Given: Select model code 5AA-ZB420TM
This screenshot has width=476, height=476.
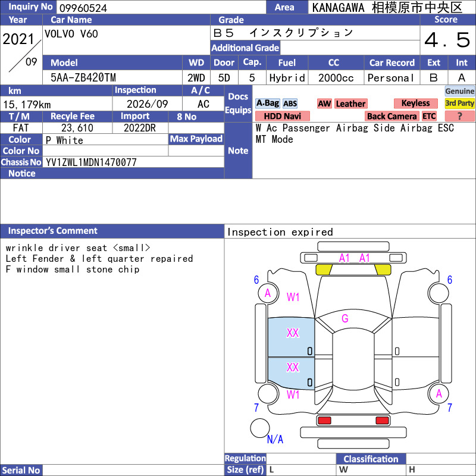Looking at the screenshot, I should (83, 78).
